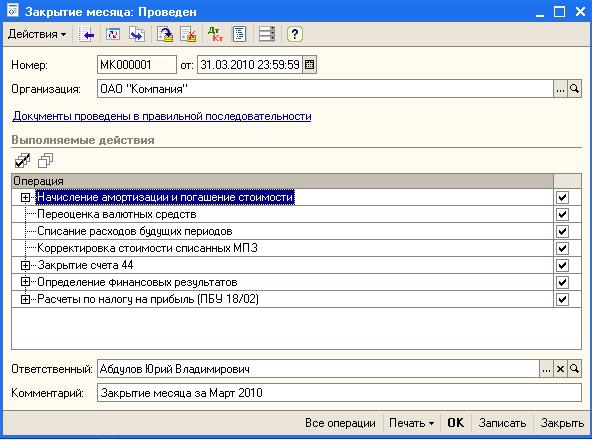The image size is (592, 440).
Task: Expand the Начисление амортизации tree node
Action: [x=25, y=197]
